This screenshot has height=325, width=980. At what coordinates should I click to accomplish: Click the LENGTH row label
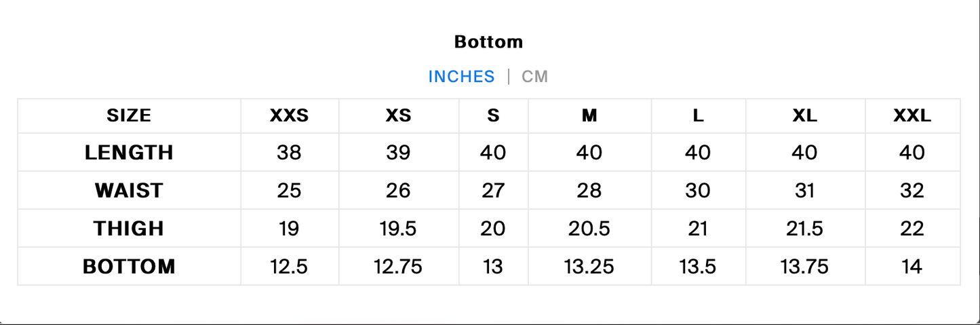[x=129, y=153]
